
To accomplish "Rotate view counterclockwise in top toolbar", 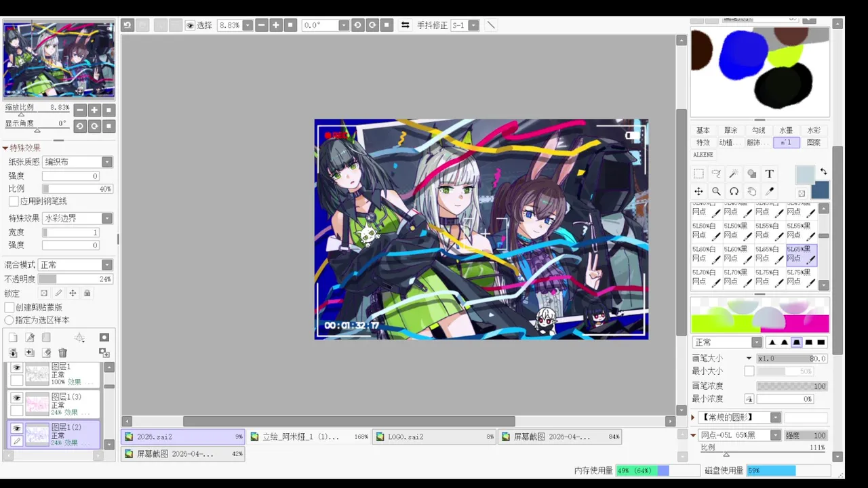I will tap(357, 25).
